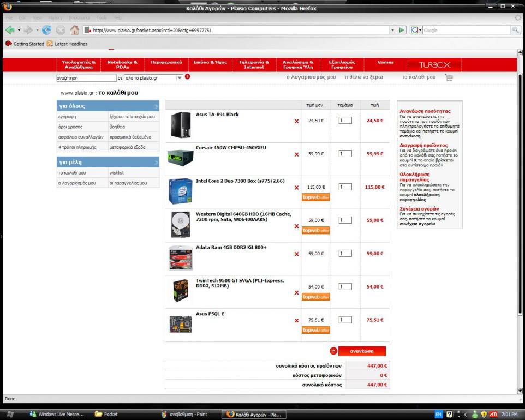Click topweb offer badge under Western Digital HDD

click(316, 230)
